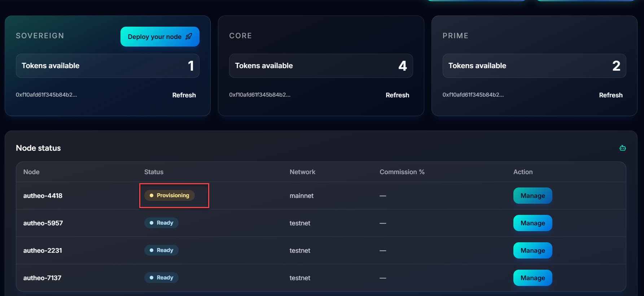The height and width of the screenshot is (296, 644).
Task: Click testnet cell in autheo-7137 row
Action: coord(300,278)
